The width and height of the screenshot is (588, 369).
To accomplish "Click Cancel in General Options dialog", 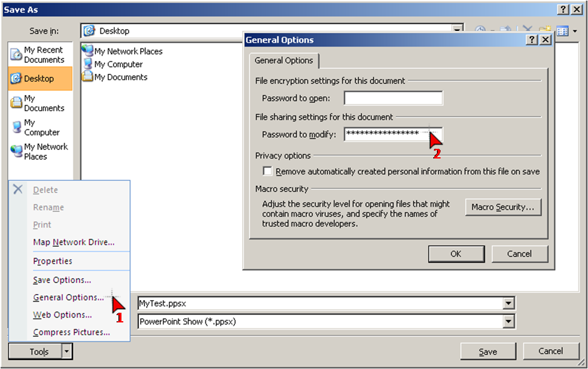I will point(519,253).
